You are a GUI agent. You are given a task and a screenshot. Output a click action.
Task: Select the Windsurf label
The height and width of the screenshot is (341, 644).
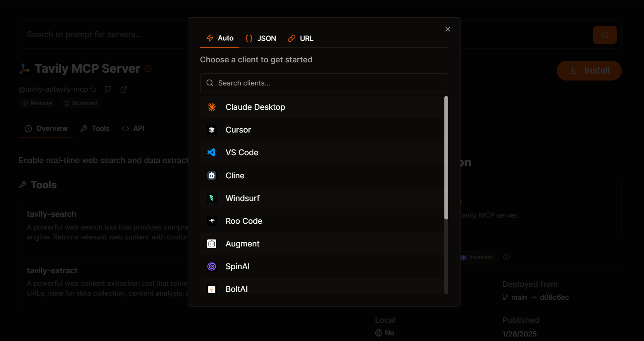pos(243,198)
